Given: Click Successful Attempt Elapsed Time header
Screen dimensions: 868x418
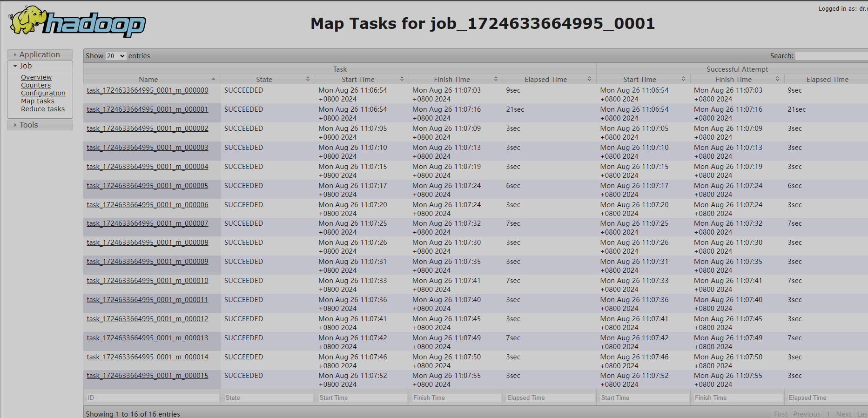Looking at the screenshot, I should 827,80.
